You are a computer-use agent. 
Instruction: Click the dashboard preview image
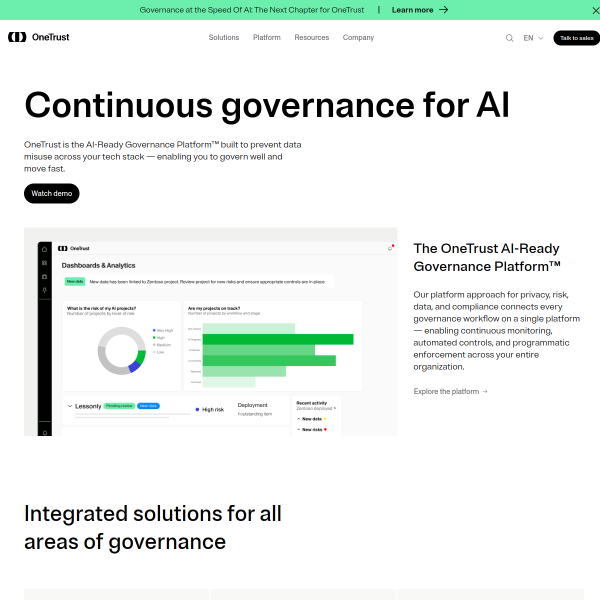click(210, 331)
